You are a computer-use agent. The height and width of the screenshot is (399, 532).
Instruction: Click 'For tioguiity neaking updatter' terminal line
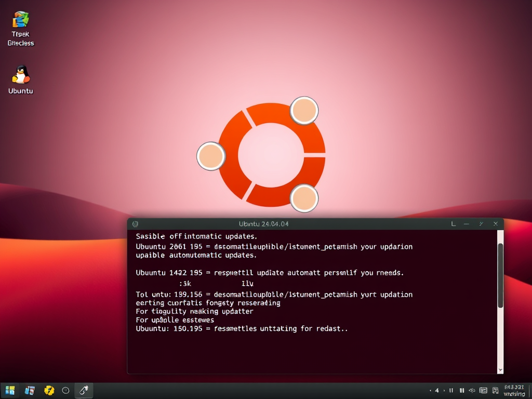click(194, 312)
